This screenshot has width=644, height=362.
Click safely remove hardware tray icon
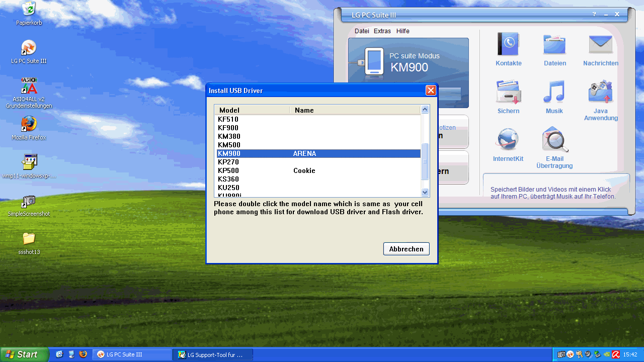coord(598,354)
